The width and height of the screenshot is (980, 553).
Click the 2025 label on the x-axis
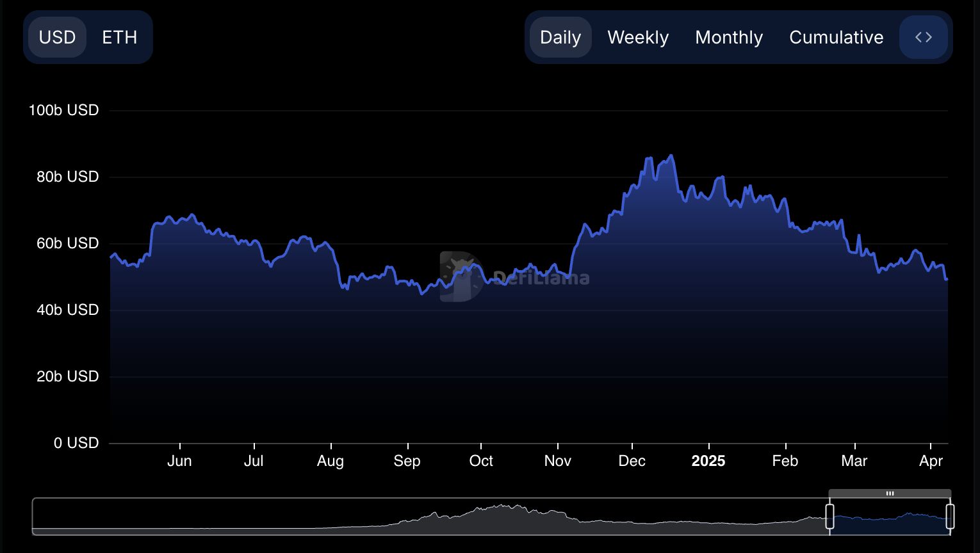[708, 460]
